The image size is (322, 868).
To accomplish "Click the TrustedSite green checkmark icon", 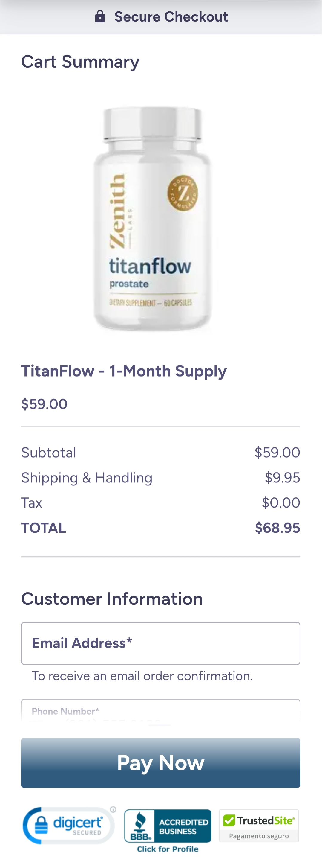I will coord(229,820).
